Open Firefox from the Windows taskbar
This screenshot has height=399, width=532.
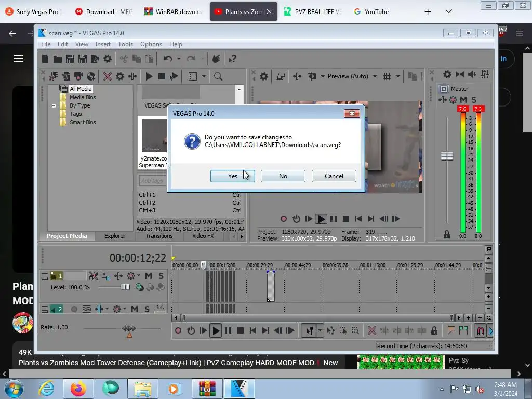pyautogui.click(x=78, y=389)
